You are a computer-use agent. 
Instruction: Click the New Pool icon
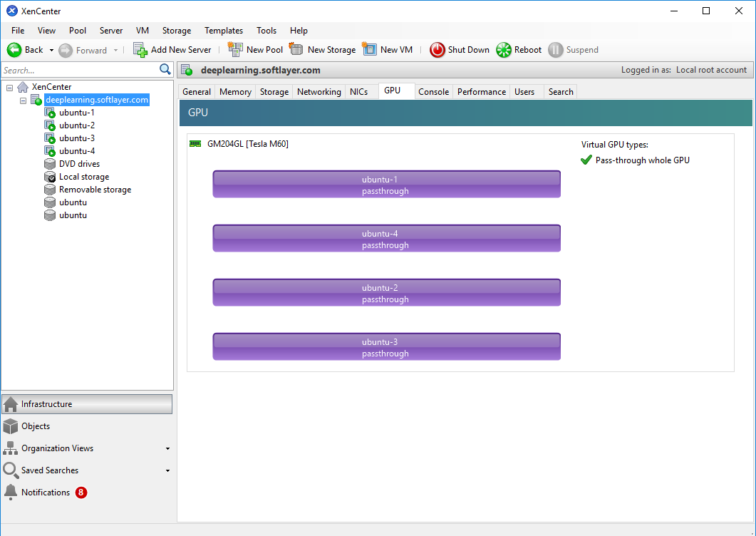pos(235,49)
